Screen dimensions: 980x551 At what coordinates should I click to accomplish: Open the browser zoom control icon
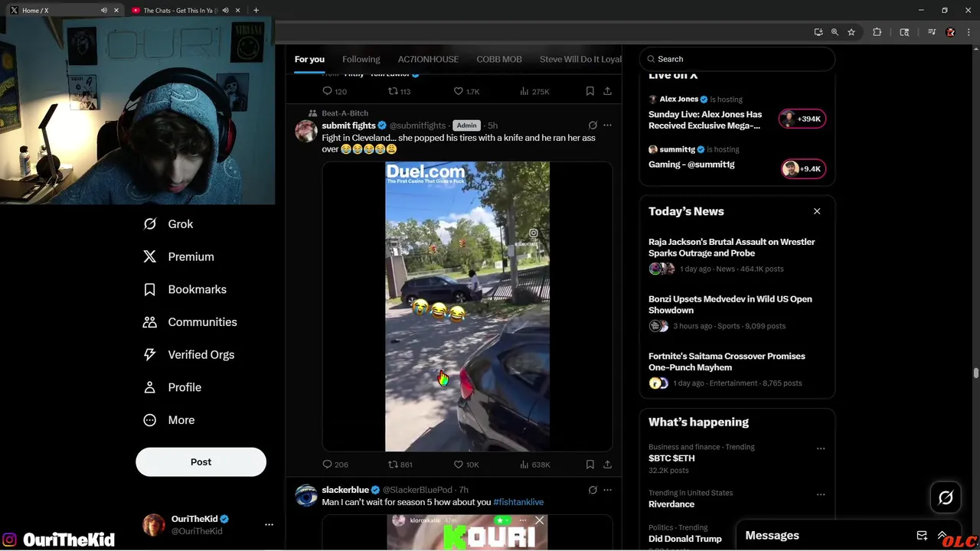tap(835, 32)
